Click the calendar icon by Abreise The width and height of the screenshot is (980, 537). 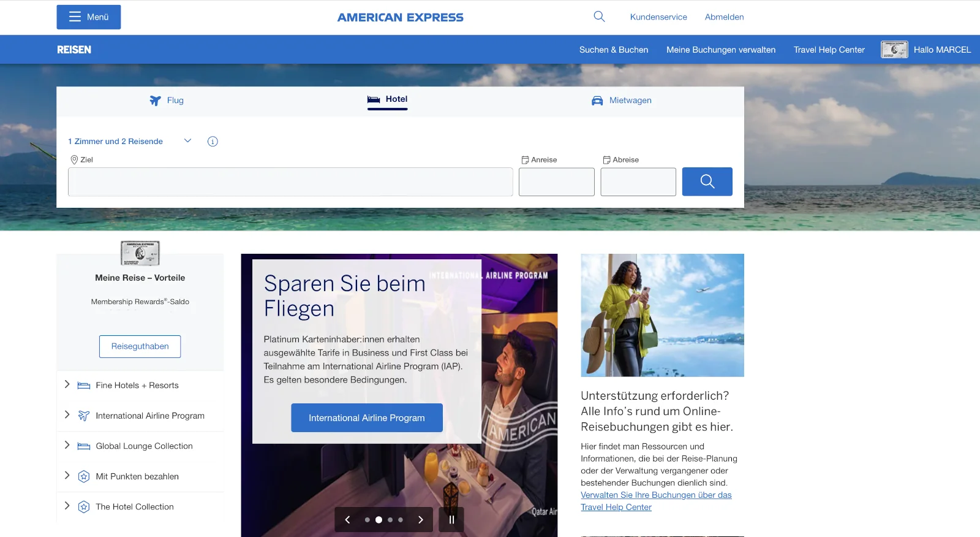(x=606, y=160)
